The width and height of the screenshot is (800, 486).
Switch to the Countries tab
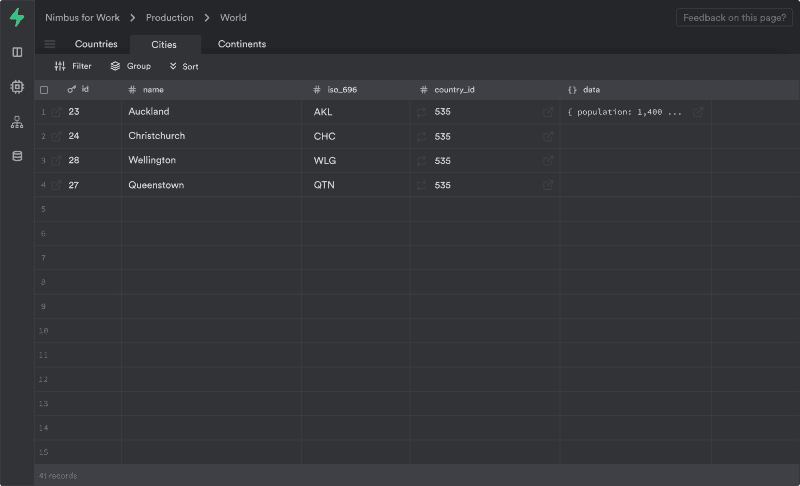pos(96,44)
